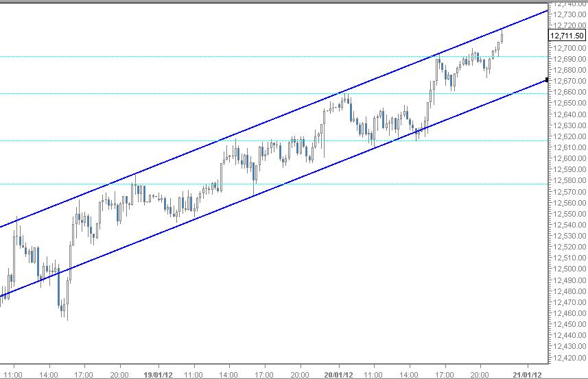Select the upper blue channel trend line
Viewport: 588px width, 379px height.
coord(274,119)
